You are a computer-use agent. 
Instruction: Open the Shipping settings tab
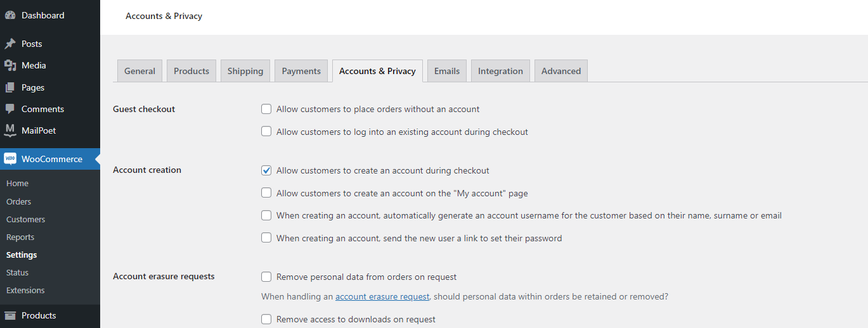[x=245, y=71]
